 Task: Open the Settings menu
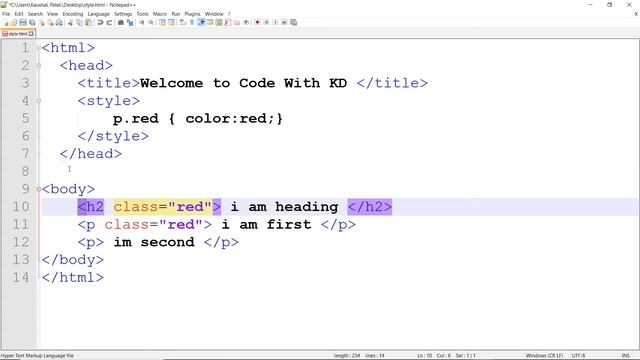(x=123, y=14)
